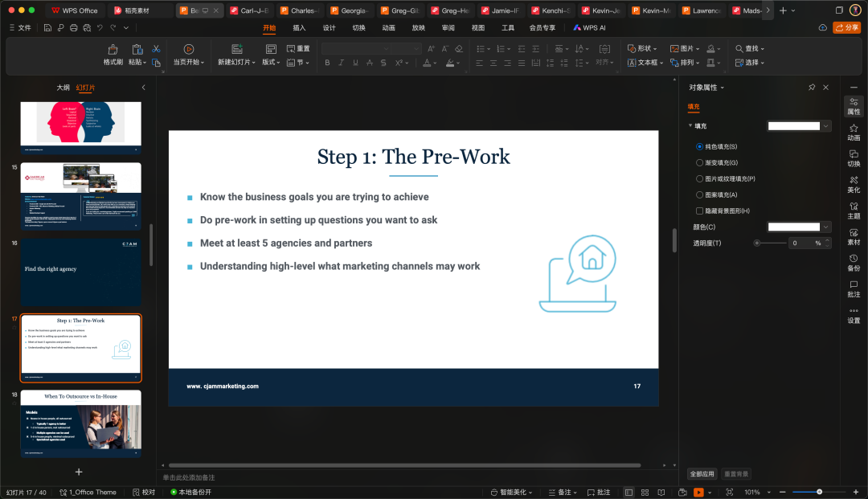
Task: Check Hide Background Graphics (隐藏背景图形)
Action: tap(699, 211)
